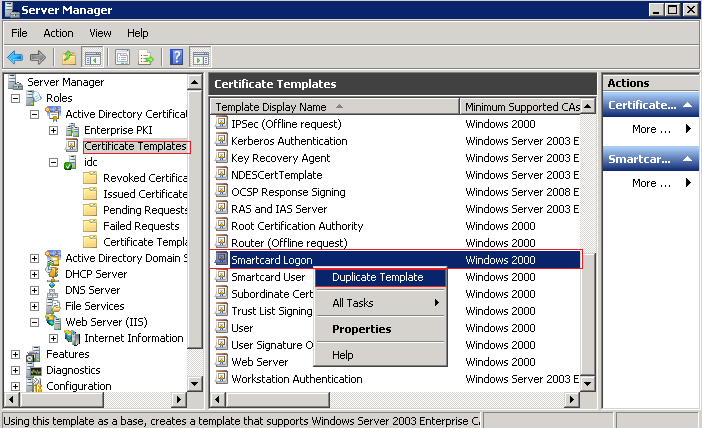This screenshot has height=428, width=702.
Task: Click the Roles node icon
Action: coord(34,98)
